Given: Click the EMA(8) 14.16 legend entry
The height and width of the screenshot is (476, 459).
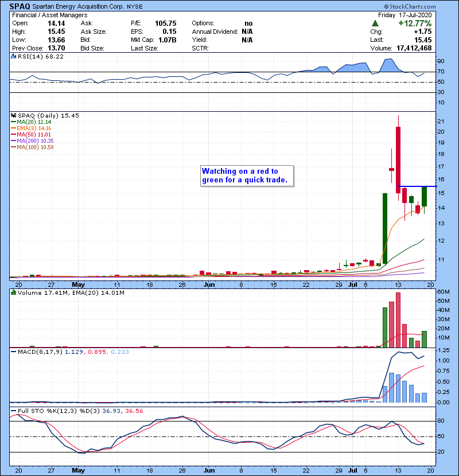Looking at the screenshot, I should point(31,128).
